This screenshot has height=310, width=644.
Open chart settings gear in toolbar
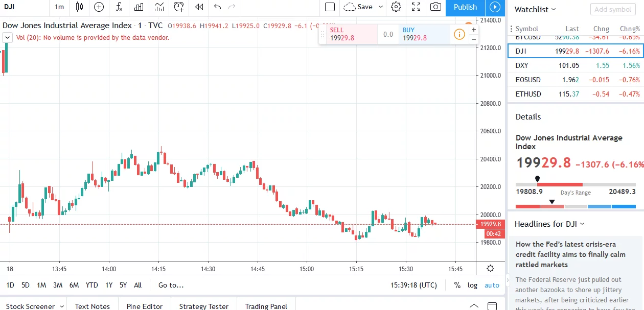coord(396,7)
